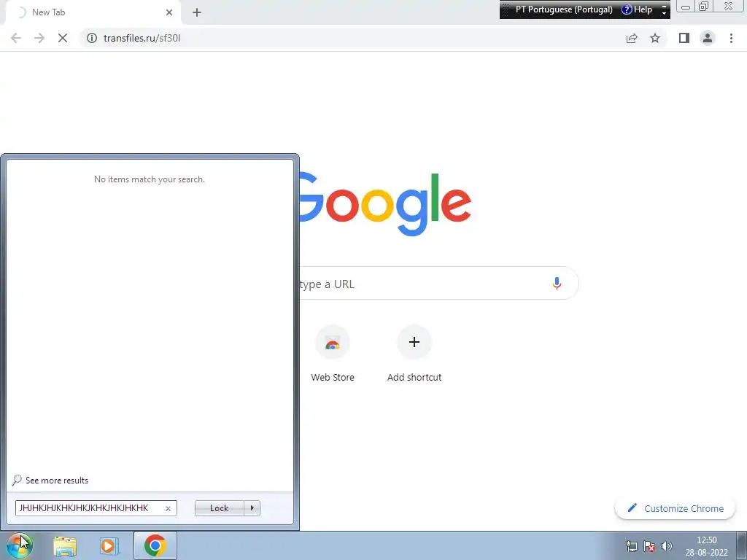Click the address bar URL

coord(142,38)
